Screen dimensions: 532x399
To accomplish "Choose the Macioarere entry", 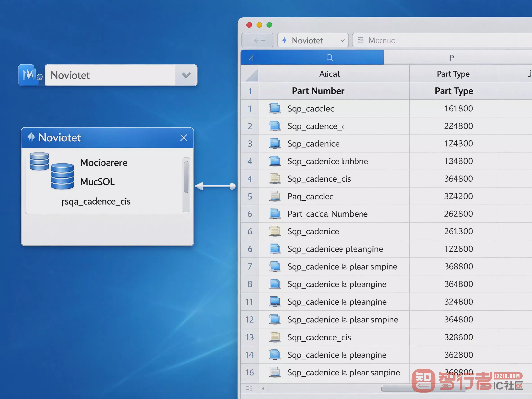I will pos(104,162).
